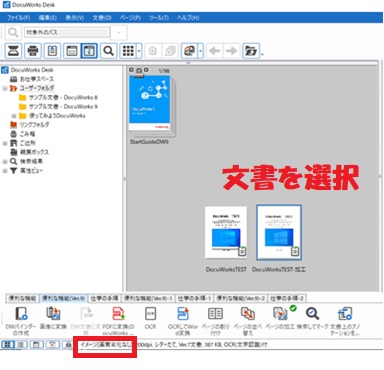Image resolution: width=384 pixels, height=370 pixels.
Task: Toggle thumbnail view in the status bar
Action: click(7, 344)
